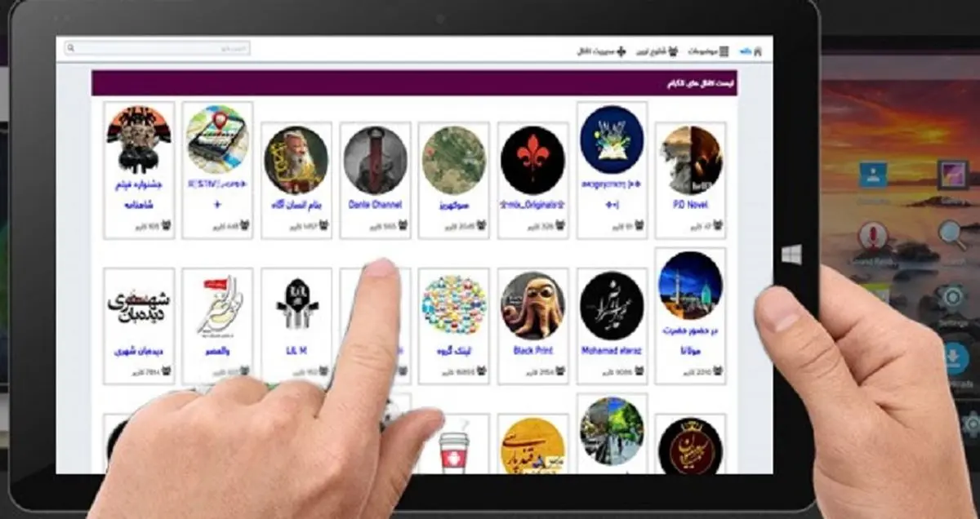Image resolution: width=980 pixels, height=519 pixels.
Task: Tap the Windows logo button on the tablet bezel
Action: click(791, 255)
